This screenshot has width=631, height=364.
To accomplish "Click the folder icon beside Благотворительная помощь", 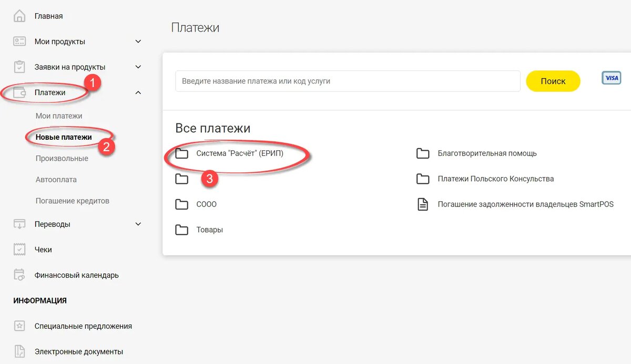I will (423, 153).
